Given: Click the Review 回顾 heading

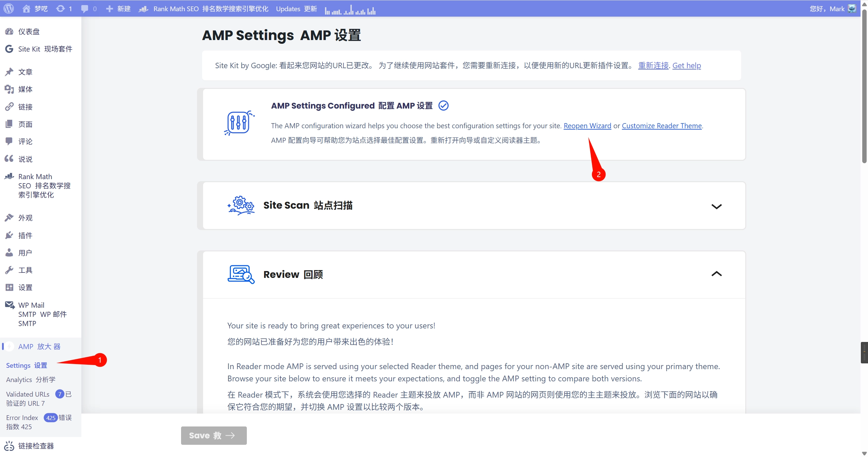Looking at the screenshot, I should point(293,274).
